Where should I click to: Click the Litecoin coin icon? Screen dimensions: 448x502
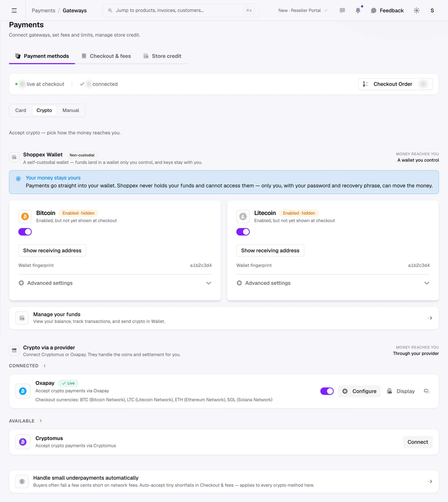[x=243, y=216]
